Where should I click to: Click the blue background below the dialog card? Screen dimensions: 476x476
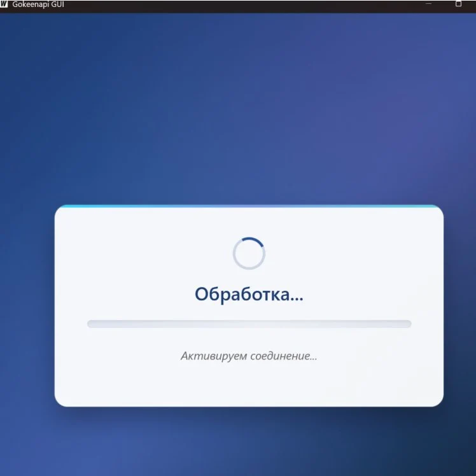pyautogui.click(x=249, y=442)
